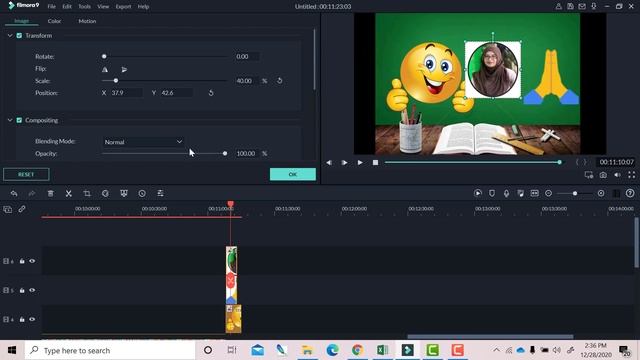Zoom out timeline with minus icon
Viewport: 640px width, 360px height.
(549, 193)
